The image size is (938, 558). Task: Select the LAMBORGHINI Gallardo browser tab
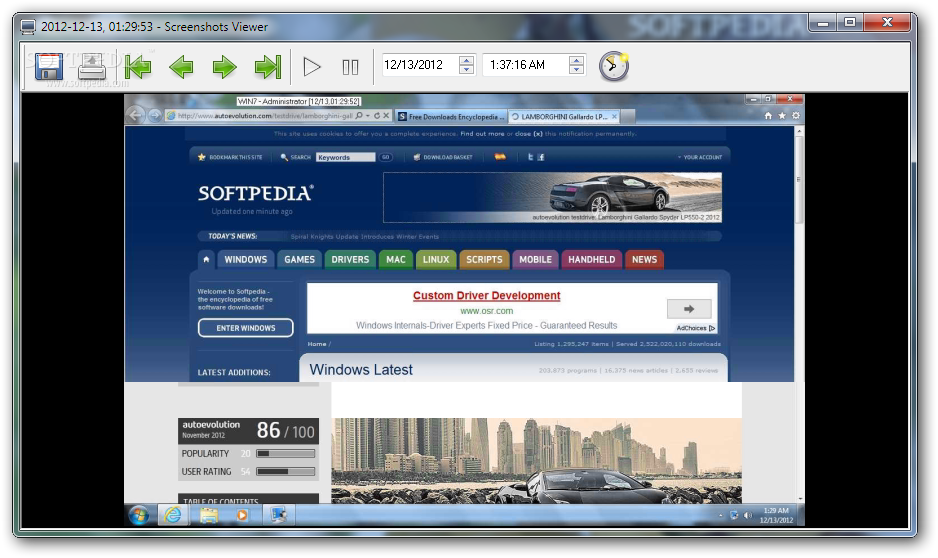[x=564, y=117]
